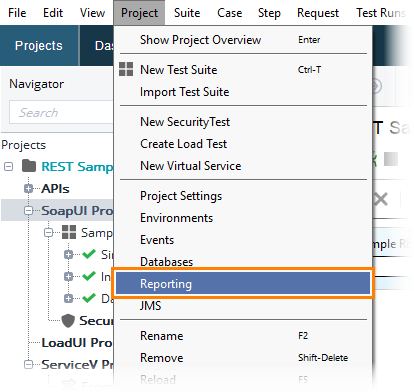Select Reporting from the Project menu
414x392 pixels.
pyautogui.click(x=243, y=283)
